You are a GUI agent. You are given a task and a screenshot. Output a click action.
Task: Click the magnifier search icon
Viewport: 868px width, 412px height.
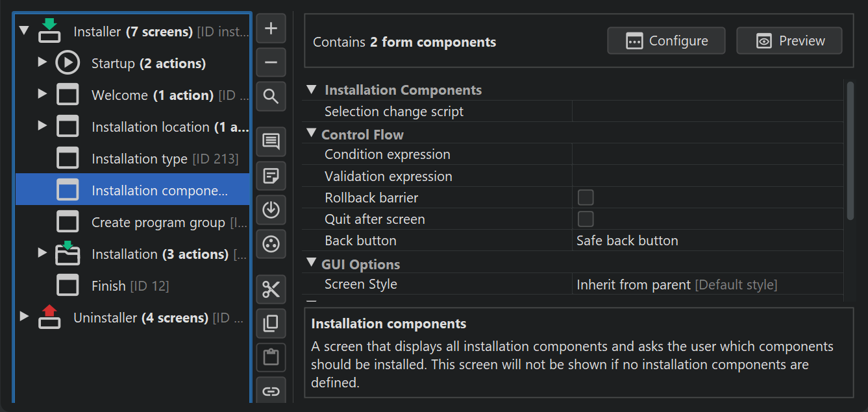(271, 97)
